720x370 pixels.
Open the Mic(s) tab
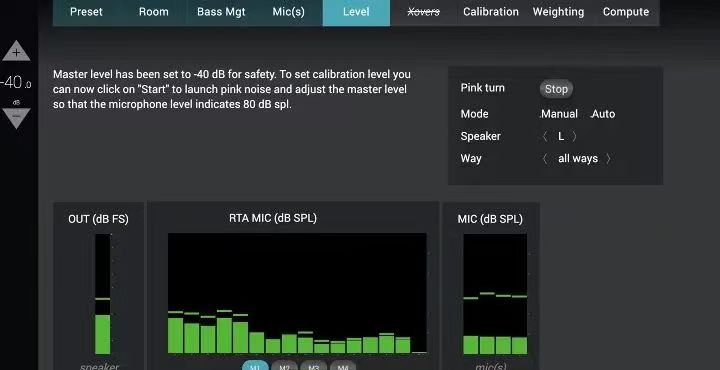[288, 12]
